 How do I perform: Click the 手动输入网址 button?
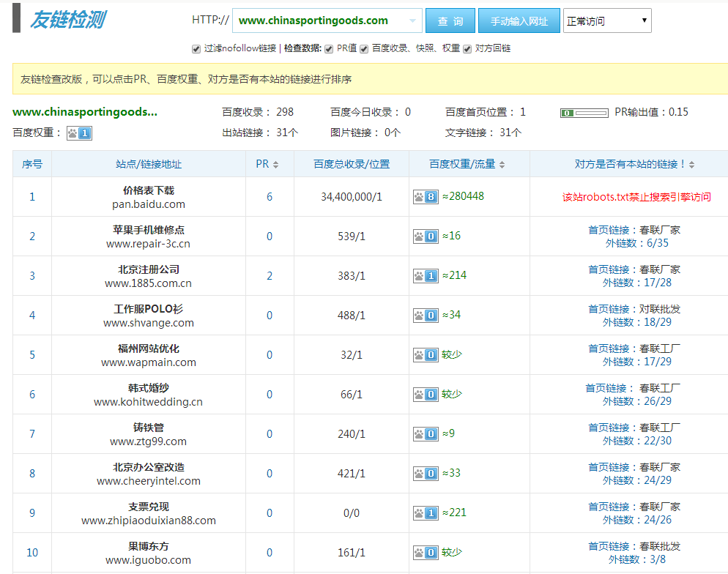(x=519, y=21)
